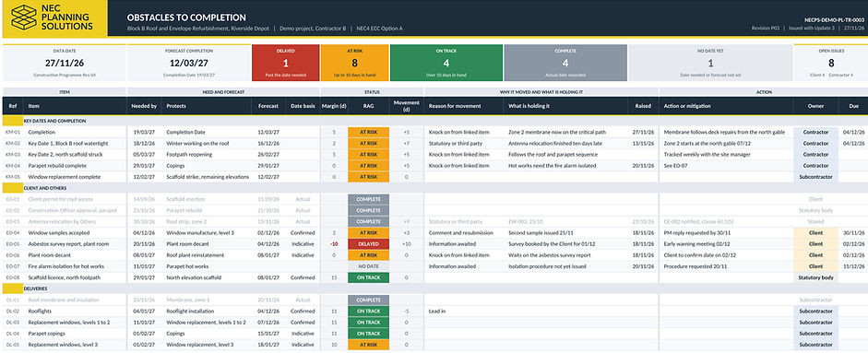Click document reference NECPS-DEMO-PL-TR-0003
The image size is (868, 353).
[834, 19]
